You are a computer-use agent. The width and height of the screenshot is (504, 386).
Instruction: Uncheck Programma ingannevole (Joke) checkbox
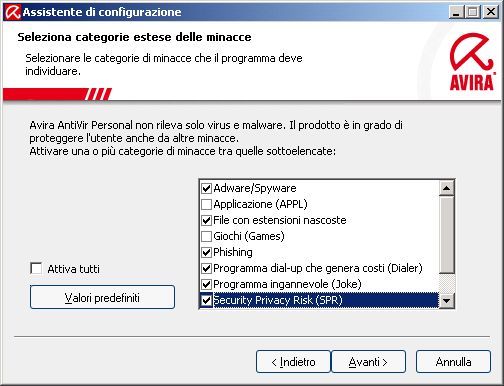(206, 284)
